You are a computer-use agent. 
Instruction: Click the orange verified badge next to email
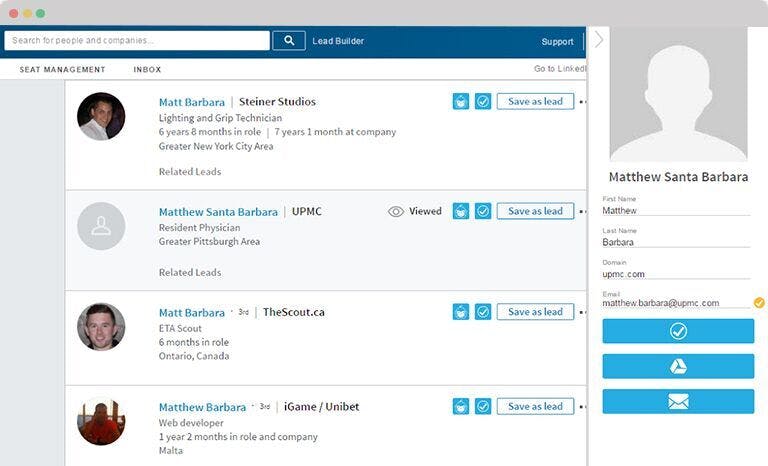759,302
